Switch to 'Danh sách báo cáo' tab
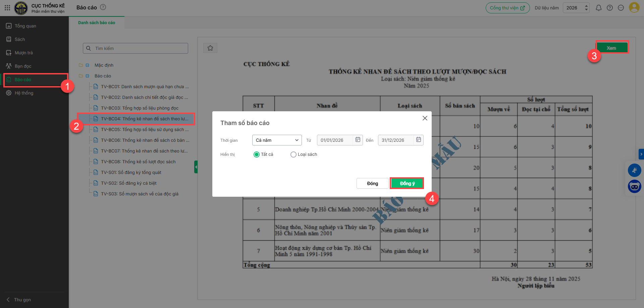 click(97, 23)
